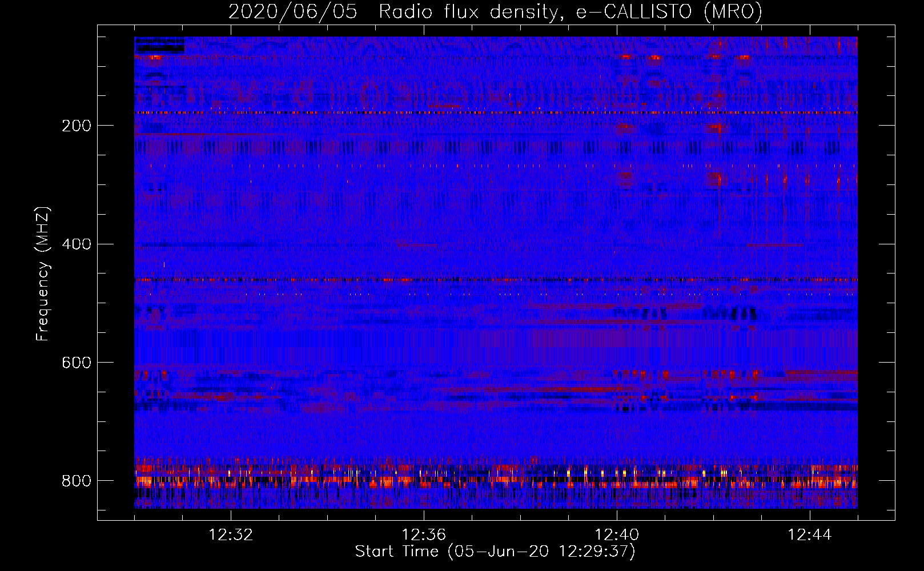
Task: Click the '12:36' time tick label
Action: point(424,535)
